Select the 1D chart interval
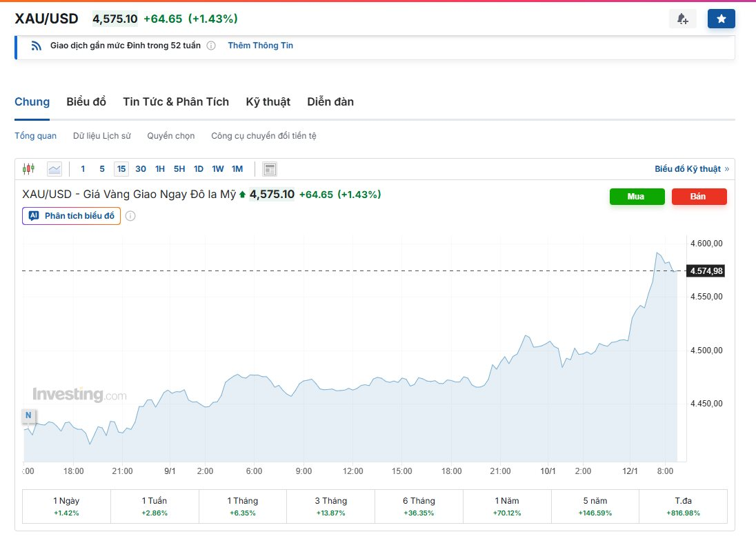 pos(199,169)
